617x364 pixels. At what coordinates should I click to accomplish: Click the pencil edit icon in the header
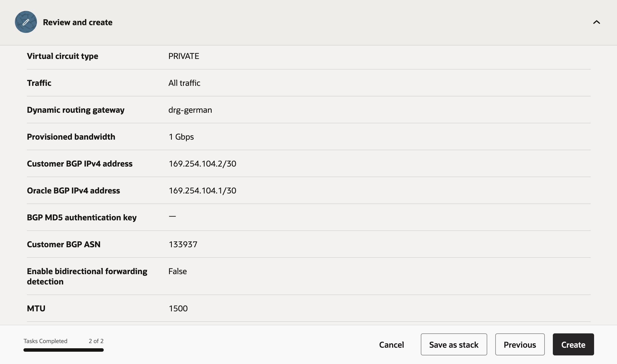26,22
